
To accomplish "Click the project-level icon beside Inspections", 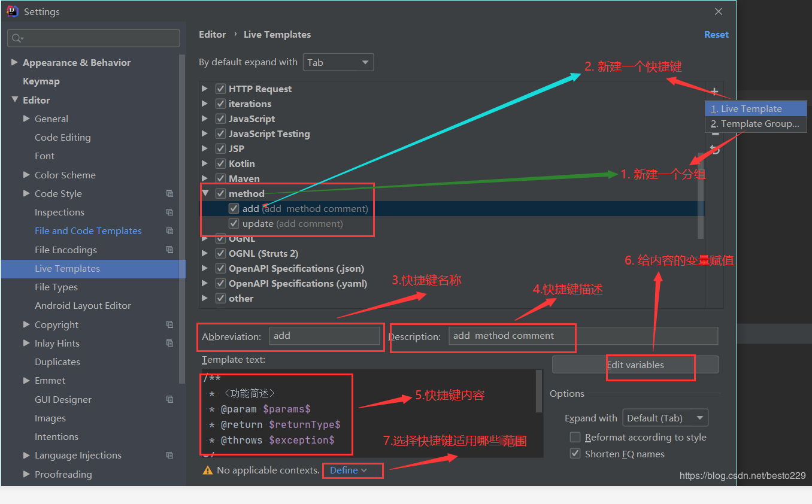I will pyautogui.click(x=170, y=212).
